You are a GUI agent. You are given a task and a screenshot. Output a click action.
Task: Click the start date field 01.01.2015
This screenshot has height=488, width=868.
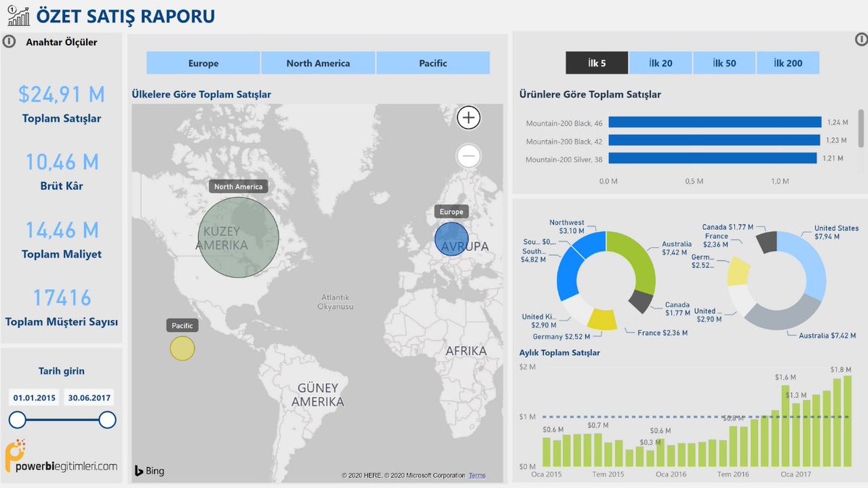[x=34, y=398]
